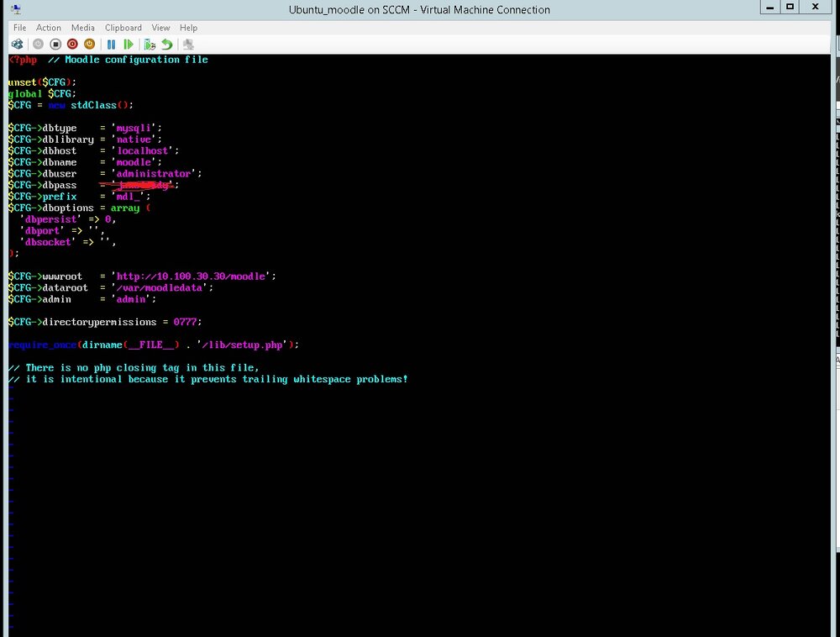The width and height of the screenshot is (840, 637).
Task: Click the unset($CFG) line
Action: (42, 82)
